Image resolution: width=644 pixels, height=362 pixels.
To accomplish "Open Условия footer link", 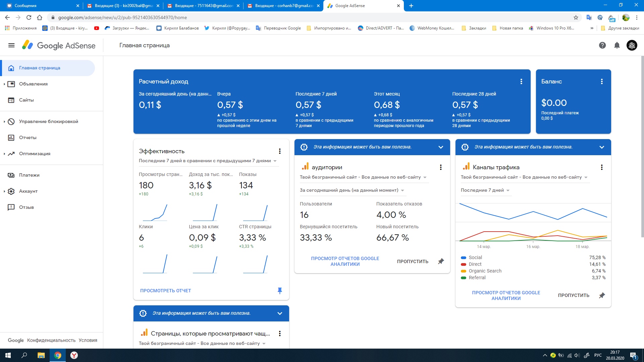I will tap(88, 340).
